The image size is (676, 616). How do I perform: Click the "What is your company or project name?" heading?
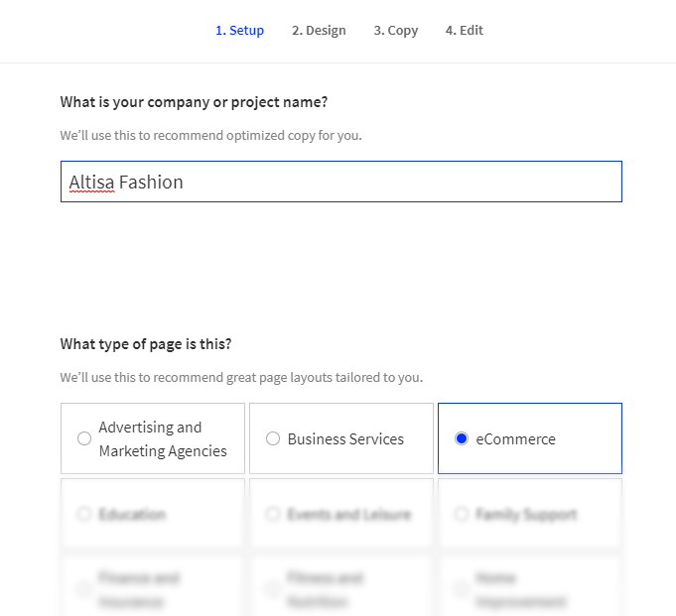[194, 101]
